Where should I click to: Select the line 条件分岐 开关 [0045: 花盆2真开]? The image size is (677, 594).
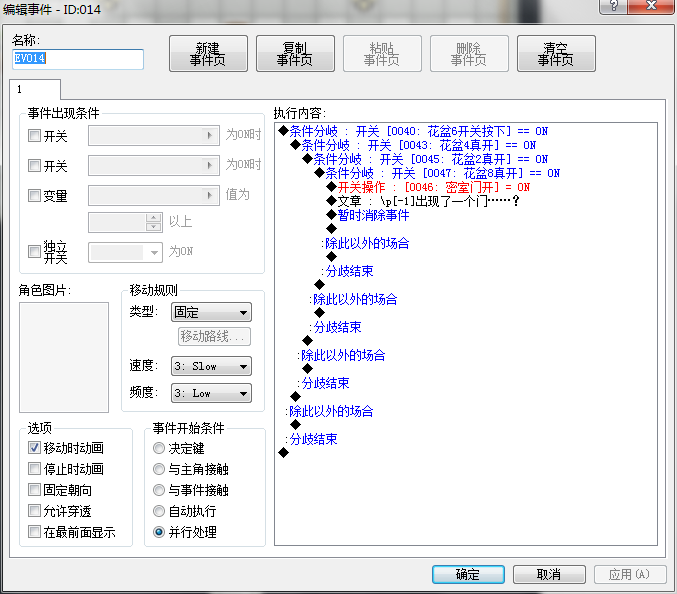(x=425, y=159)
